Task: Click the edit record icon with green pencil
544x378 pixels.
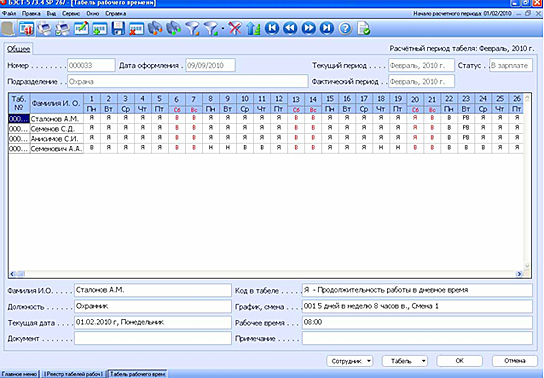Action: 81,28
